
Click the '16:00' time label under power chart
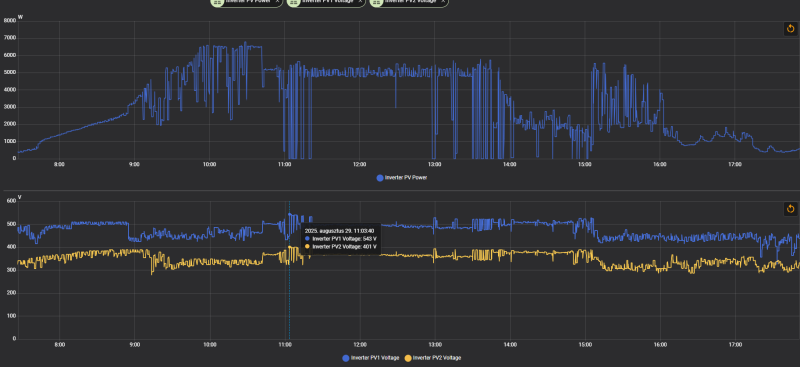660,165
